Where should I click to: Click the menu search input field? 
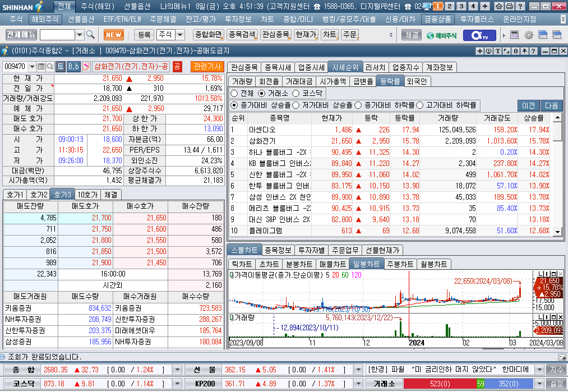tap(58, 35)
